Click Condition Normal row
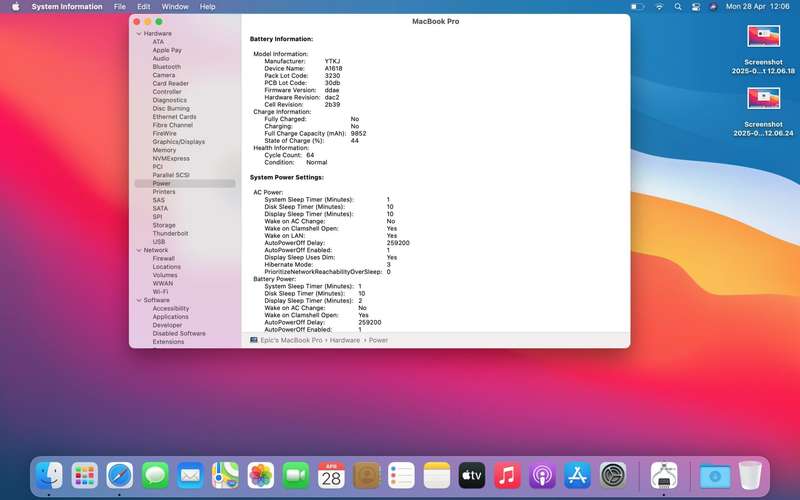 pos(295,162)
